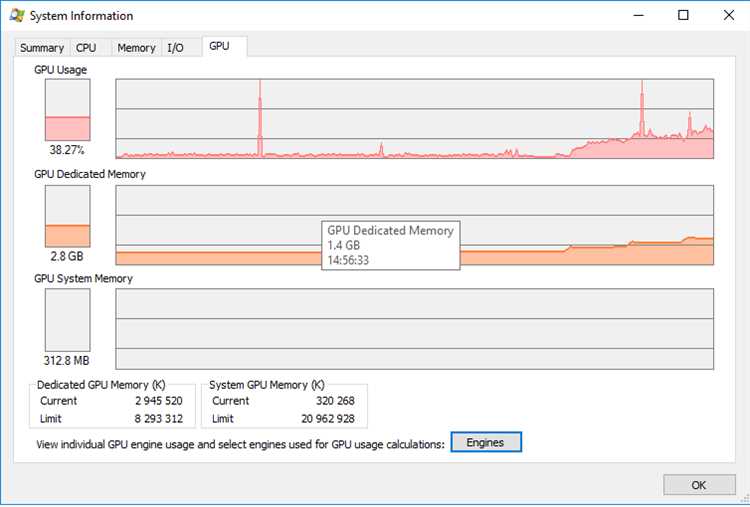Go to the I/O tab
This screenshot has width=750, height=507.
[176, 48]
